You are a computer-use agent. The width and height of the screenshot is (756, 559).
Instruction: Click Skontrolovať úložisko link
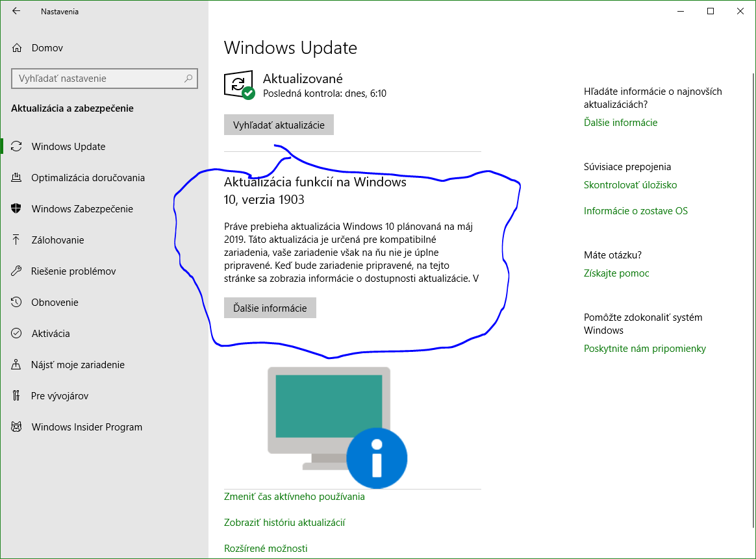(630, 185)
